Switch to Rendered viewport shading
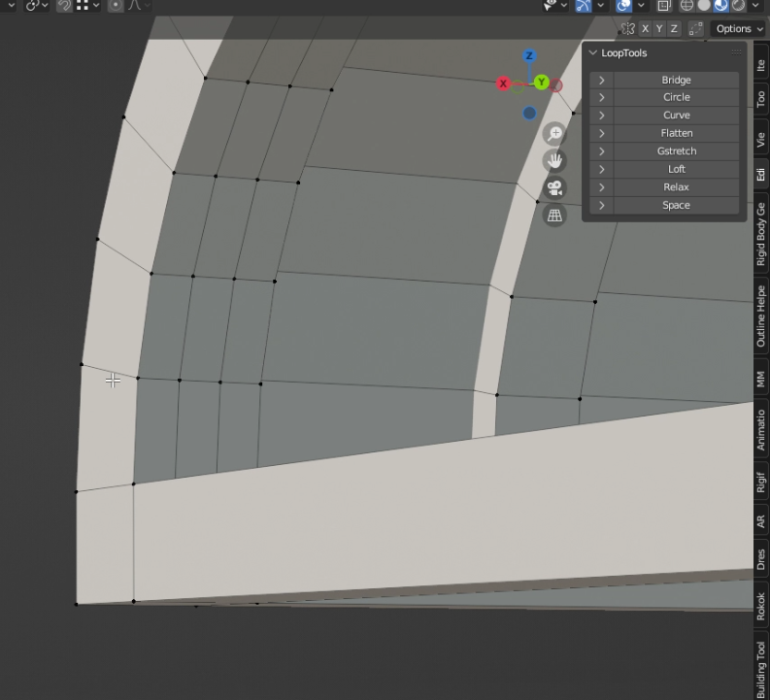 [738, 6]
